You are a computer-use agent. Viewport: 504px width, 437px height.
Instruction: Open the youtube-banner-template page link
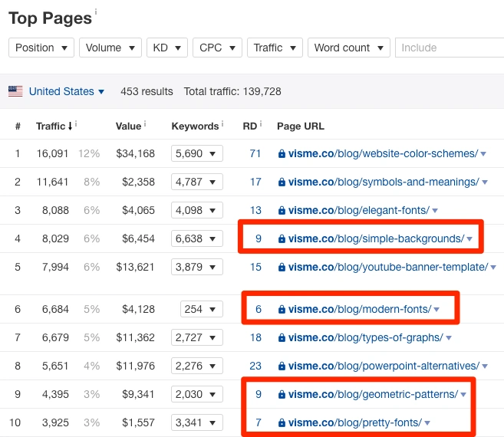388,267
